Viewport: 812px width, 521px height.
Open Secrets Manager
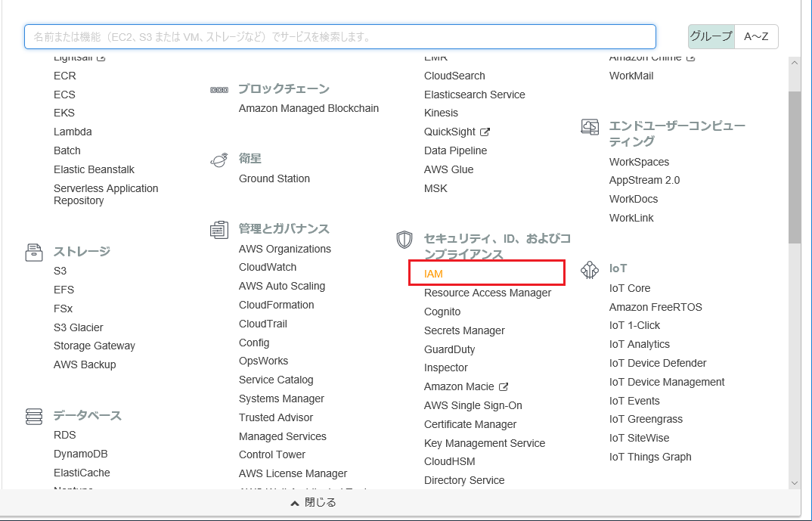[464, 330]
